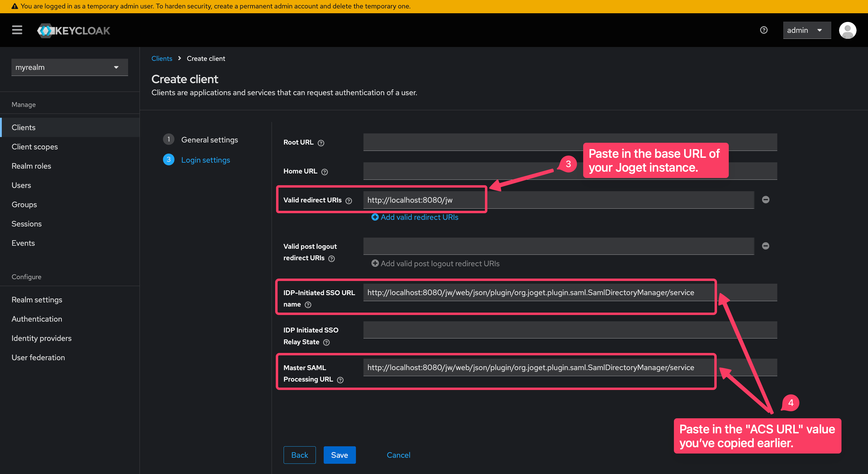
Task: Remove the empty post logout redirect URI
Action: [766, 246]
